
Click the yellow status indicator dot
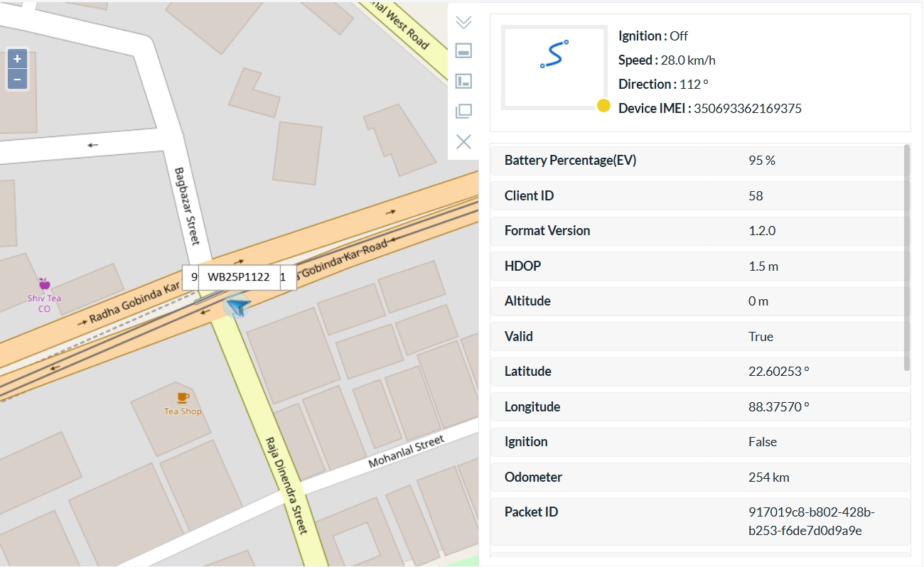click(x=603, y=106)
